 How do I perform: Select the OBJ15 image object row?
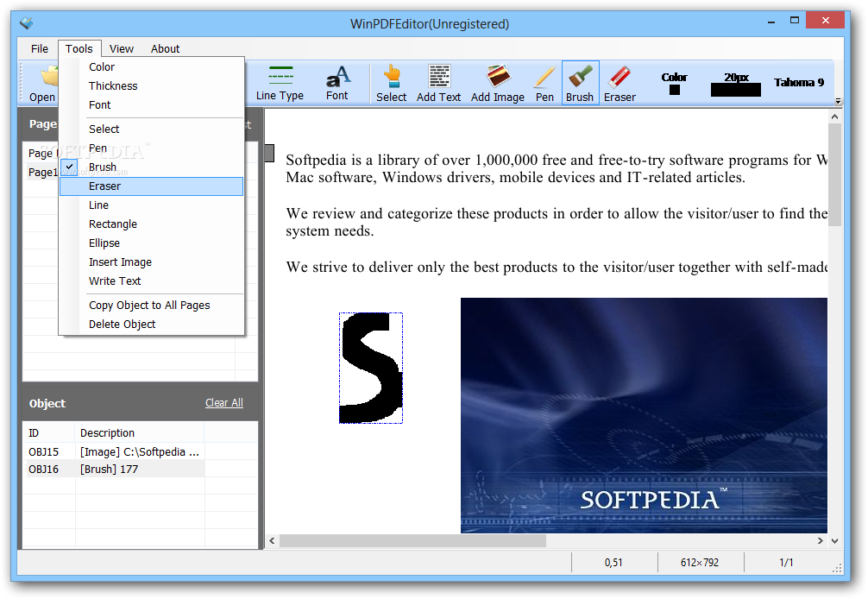click(114, 451)
